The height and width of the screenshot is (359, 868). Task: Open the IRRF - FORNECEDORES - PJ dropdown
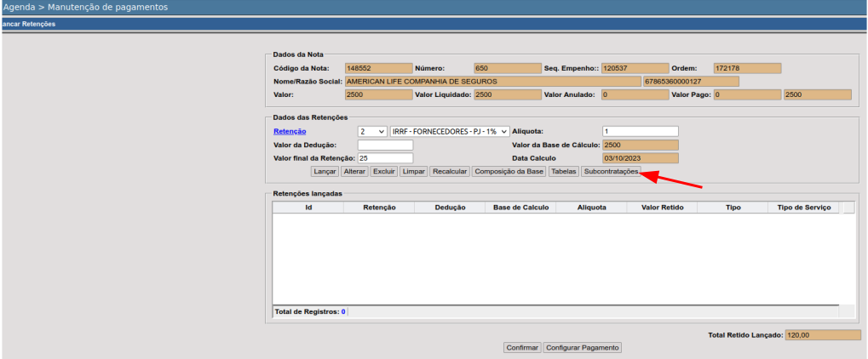[450, 132]
